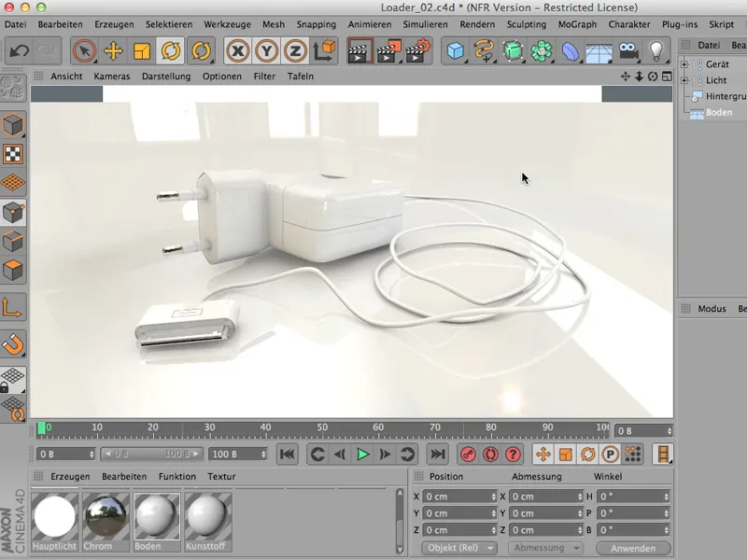
Task: Select the Scale tool
Action: point(142,50)
